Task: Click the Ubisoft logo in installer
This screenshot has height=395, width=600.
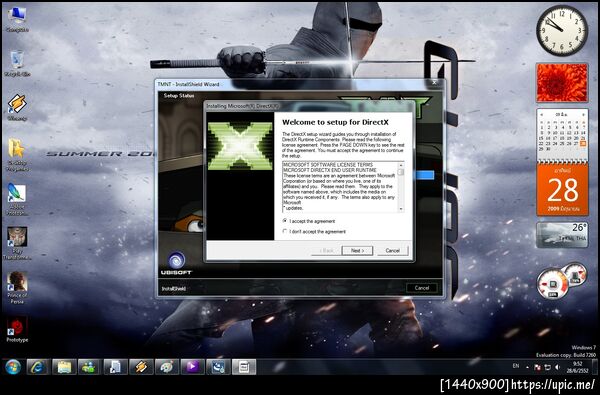Action: 176,263
